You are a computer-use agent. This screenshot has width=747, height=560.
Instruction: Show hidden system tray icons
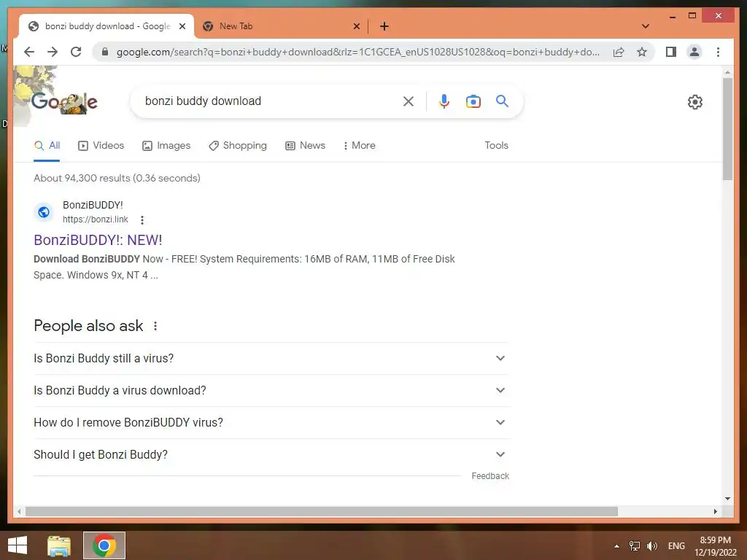tap(616, 545)
